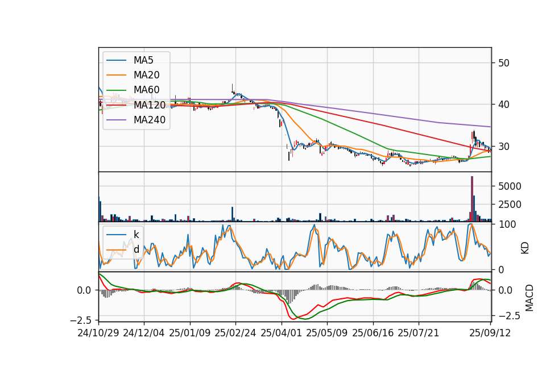Click the 25/06/16 date axis label
This screenshot has width=546, height=392.
click(373, 333)
